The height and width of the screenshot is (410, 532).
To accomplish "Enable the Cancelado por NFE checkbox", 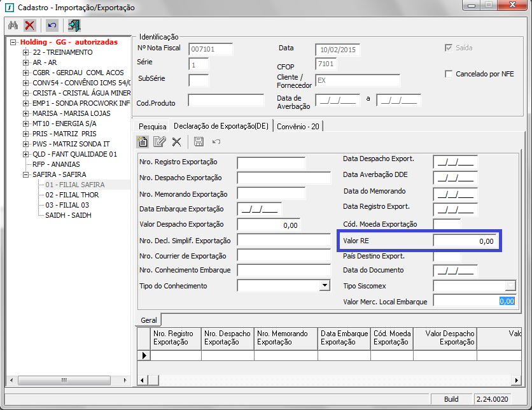I will 449,74.
